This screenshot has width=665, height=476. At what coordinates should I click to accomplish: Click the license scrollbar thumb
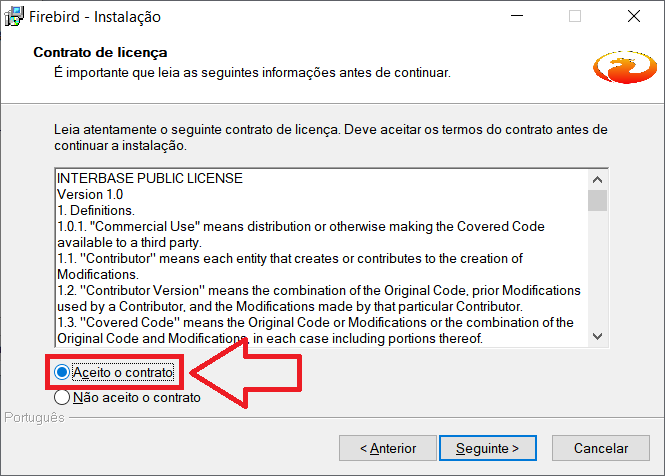[597, 201]
